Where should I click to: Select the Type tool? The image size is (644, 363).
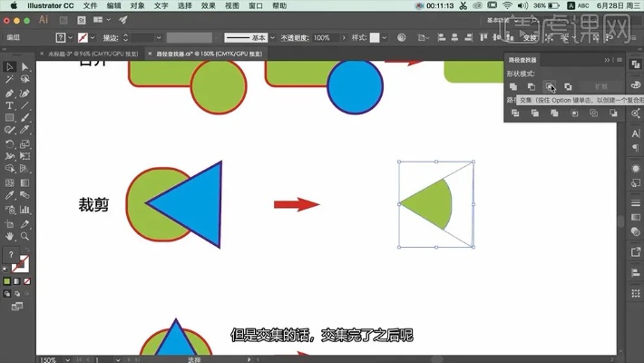(9, 105)
